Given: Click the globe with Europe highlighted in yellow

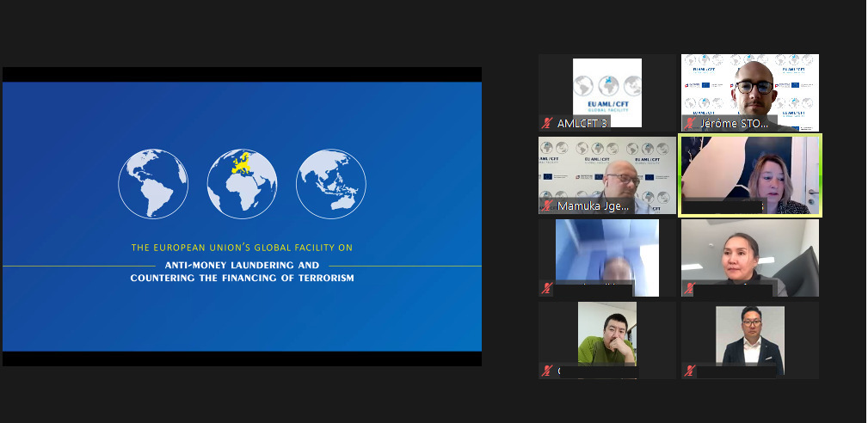Looking at the screenshot, I should click(x=242, y=183).
